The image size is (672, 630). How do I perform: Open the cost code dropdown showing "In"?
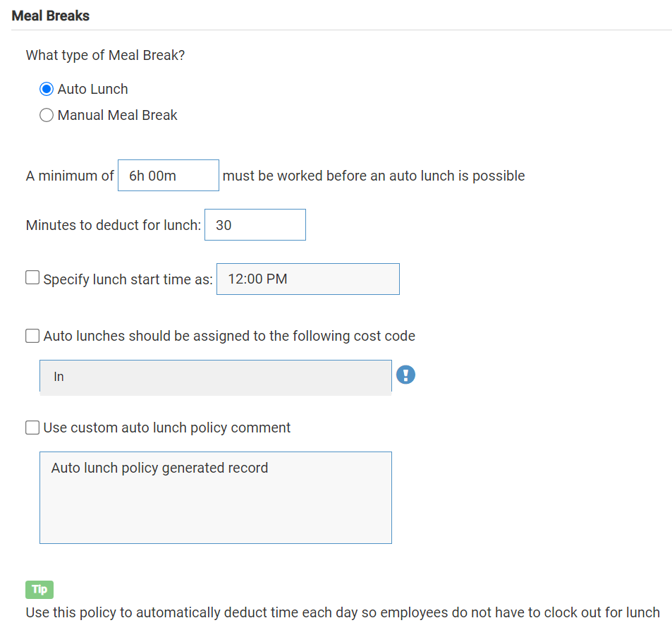click(215, 377)
